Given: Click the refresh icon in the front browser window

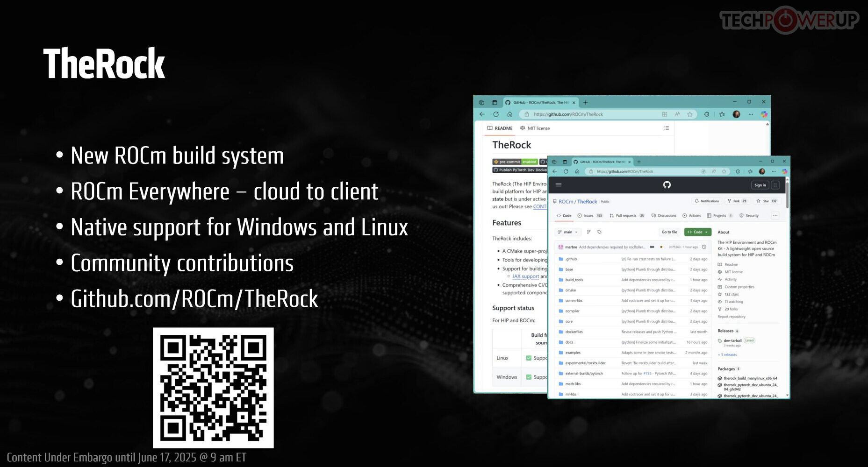Looking at the screenshot, I should pos(566,171).
